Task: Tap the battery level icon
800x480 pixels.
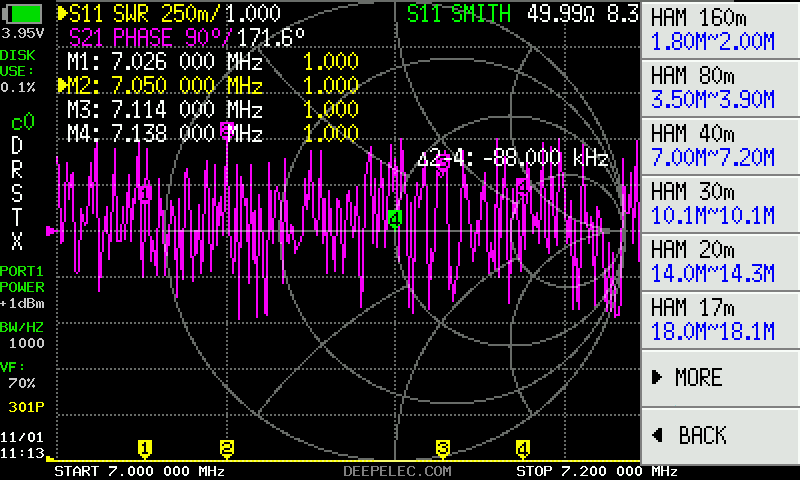Action: coord(22,14)
